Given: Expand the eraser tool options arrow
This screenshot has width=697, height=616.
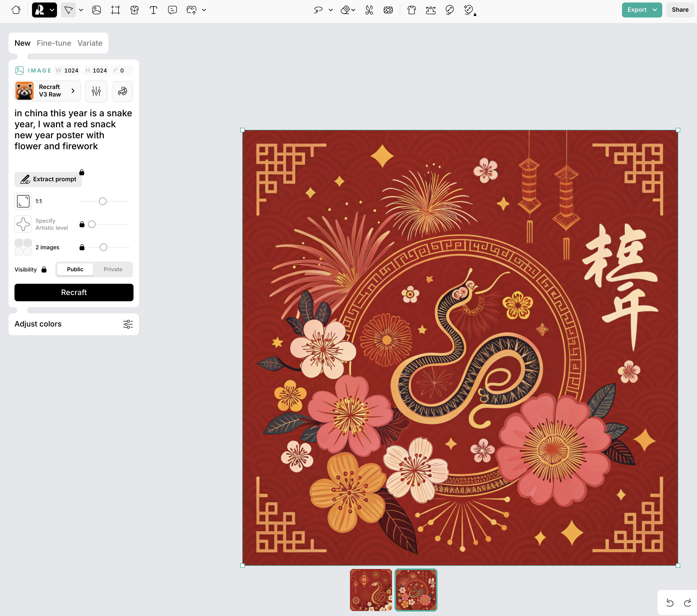Looking at the screenshot, I should point(353,10).
